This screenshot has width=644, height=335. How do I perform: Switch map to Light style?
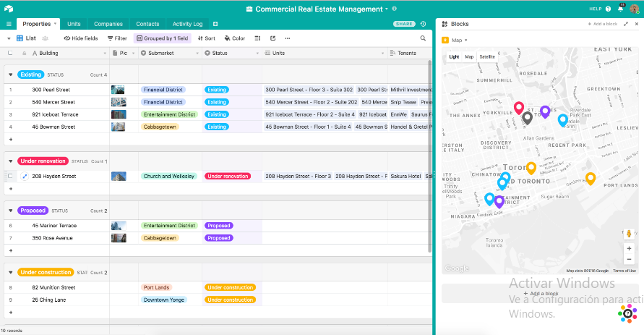click(x=454, y=56)
